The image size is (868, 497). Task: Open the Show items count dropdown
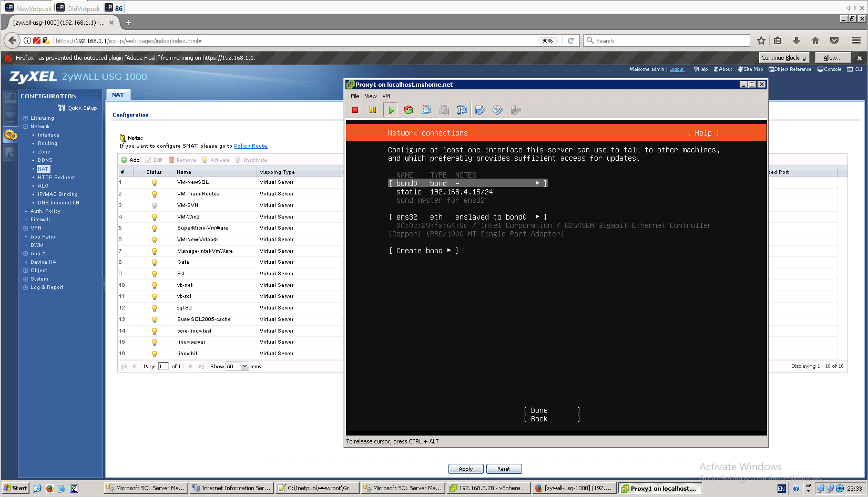(244, 366)
